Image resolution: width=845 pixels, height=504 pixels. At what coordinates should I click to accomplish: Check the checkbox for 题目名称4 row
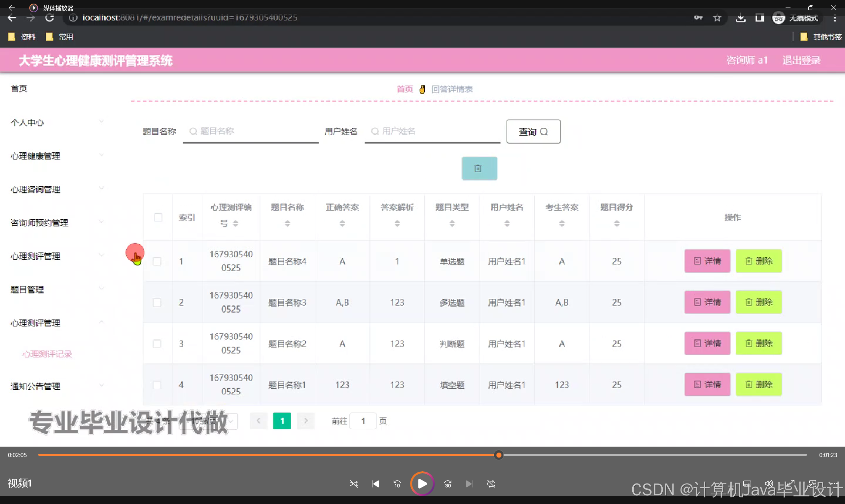tap(157, 261)
